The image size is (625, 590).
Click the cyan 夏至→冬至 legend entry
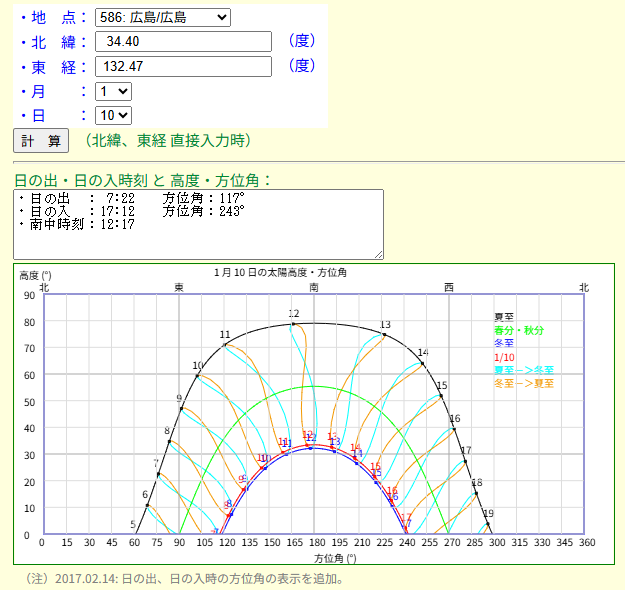point(523,370)
